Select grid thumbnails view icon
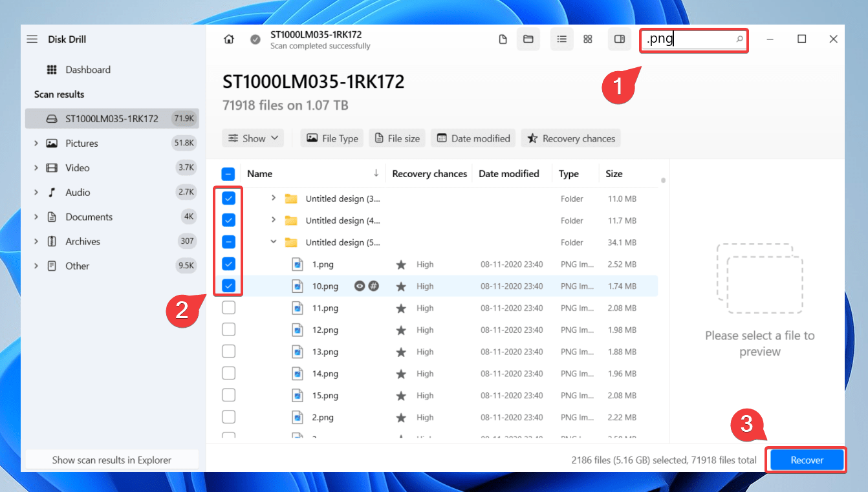The width and height of the screenshot is (868, 492). click(587, 39)
